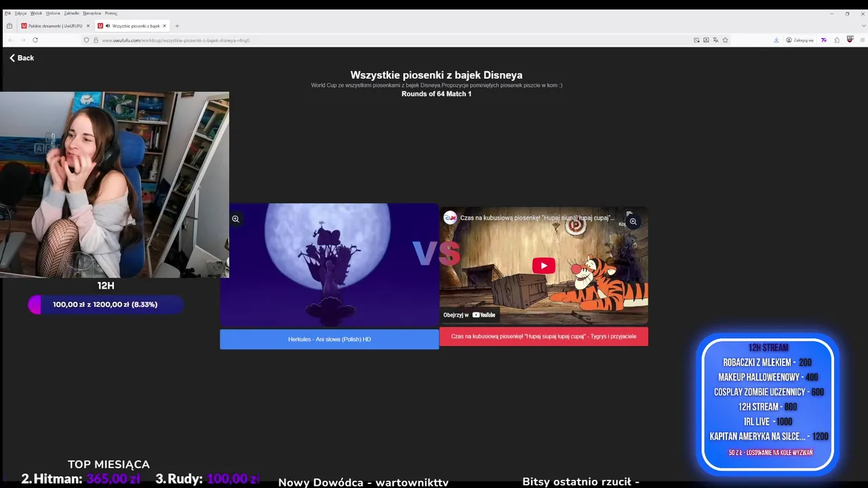Zoom into Tygrys video with magnifier icon
This screenshot has width=868, height=488.
point(633,222)
